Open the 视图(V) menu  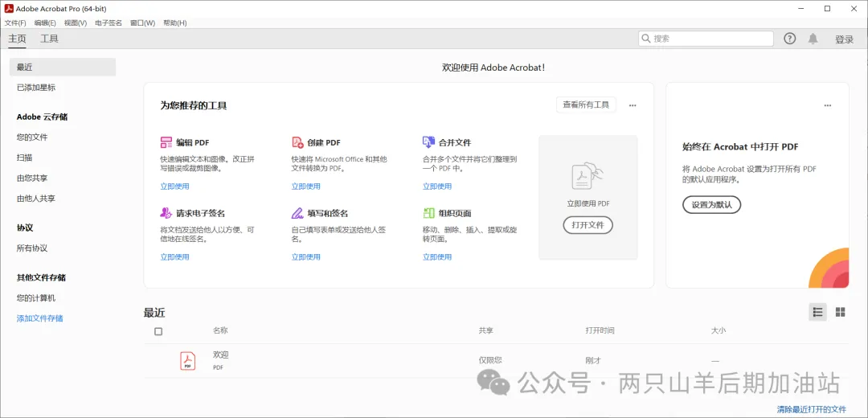[x=76, y=23]
